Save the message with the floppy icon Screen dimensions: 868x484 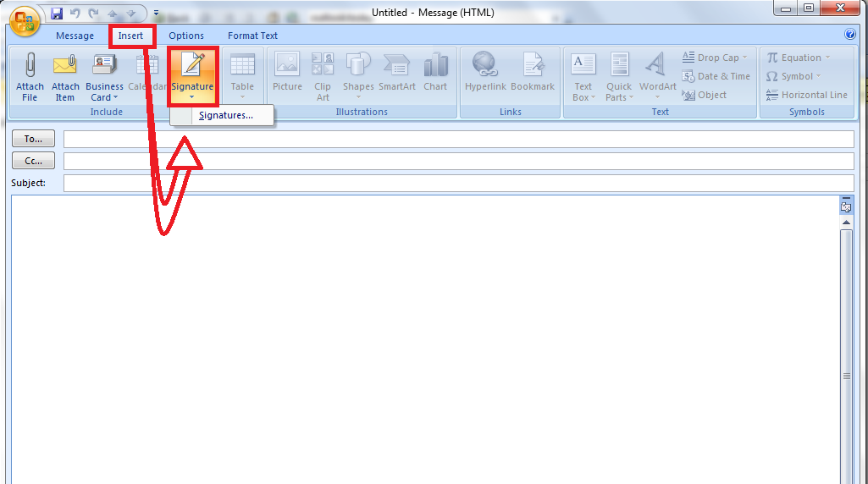coord(57,13)
